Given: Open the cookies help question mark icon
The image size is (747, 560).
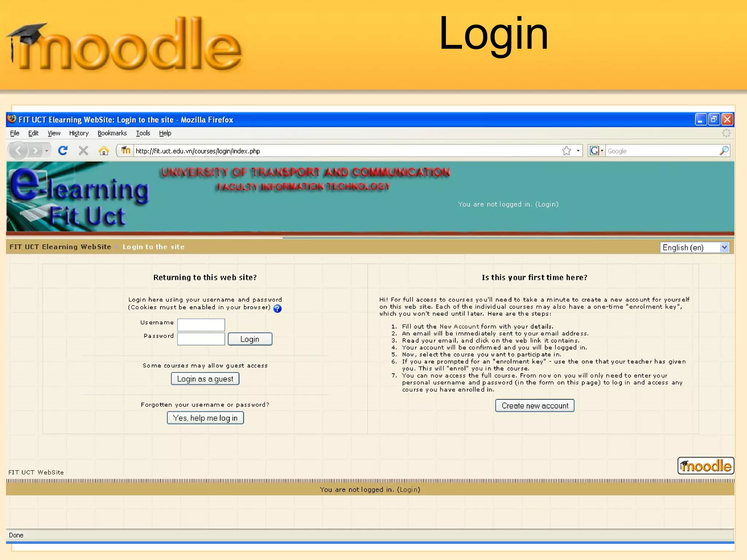Looking at the screenshot, I should pos(277,308).
